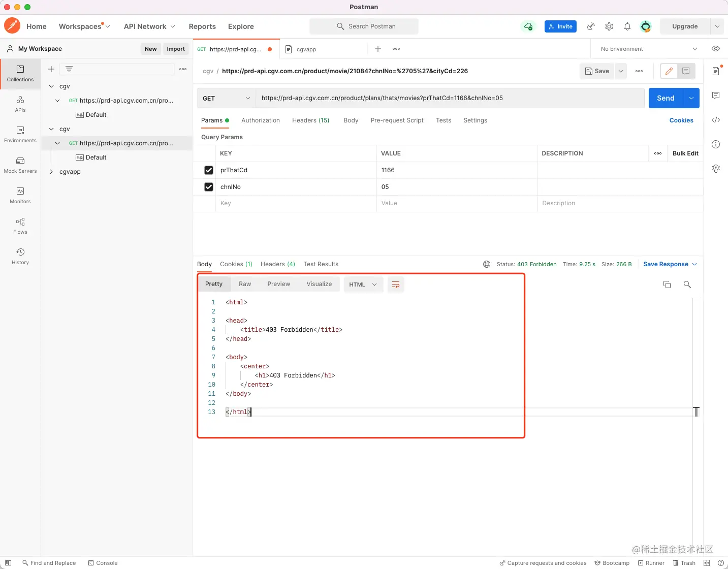The width and height of the screenshot is (728, 569).
Task: Expand the cgvapp collection
Action: tap(51, 172)
